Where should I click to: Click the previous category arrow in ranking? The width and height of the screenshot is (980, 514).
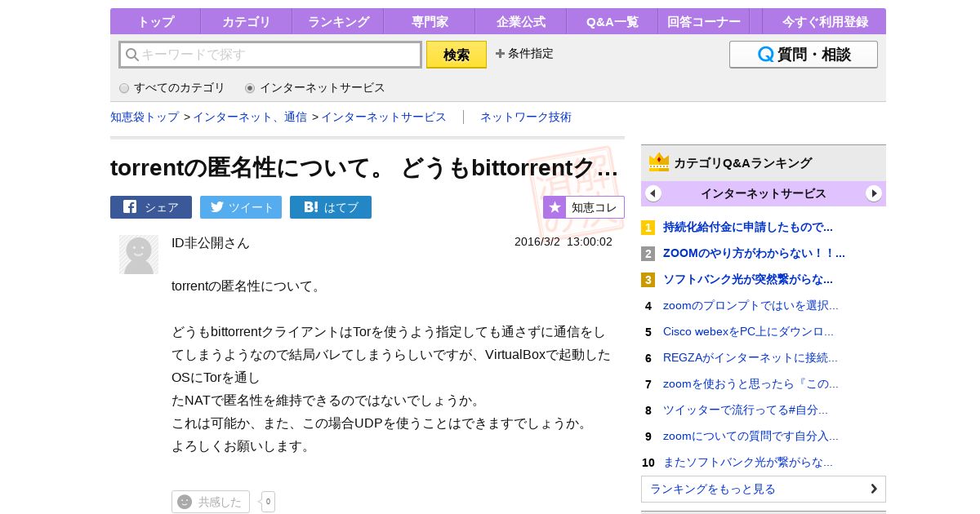click(x=653, y=193)
